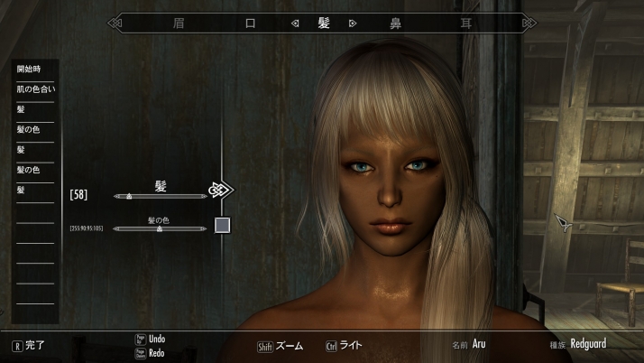Click the 名前 label

coord(460,345)
